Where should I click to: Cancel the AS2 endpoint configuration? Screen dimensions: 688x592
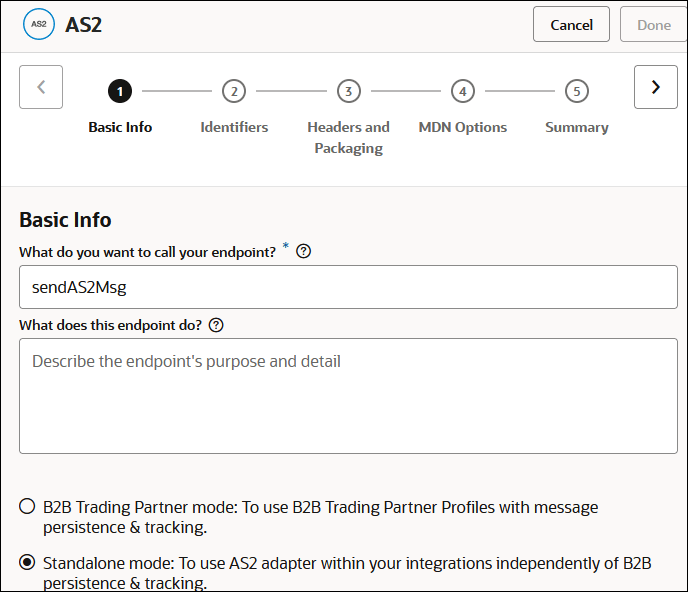pos(571,25)
